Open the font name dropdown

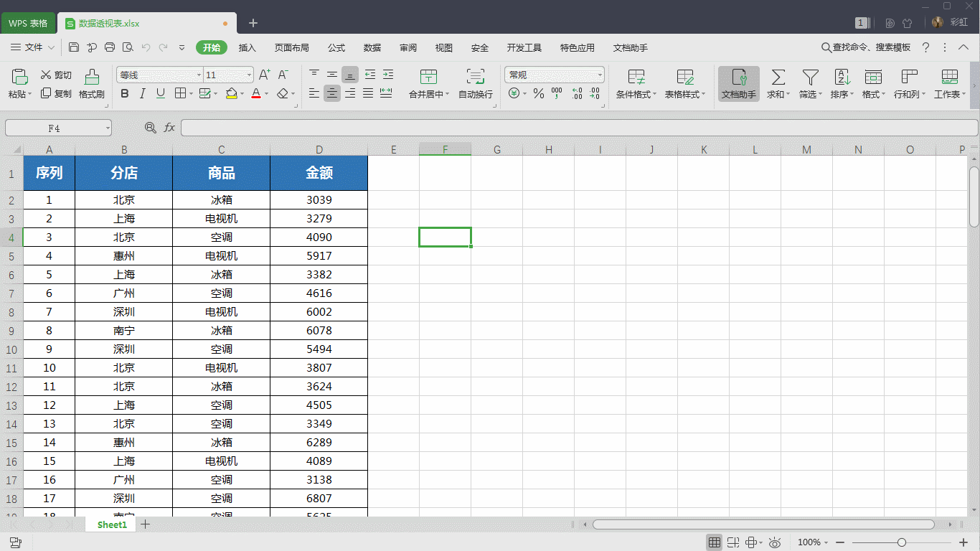(x=199, y=75)
